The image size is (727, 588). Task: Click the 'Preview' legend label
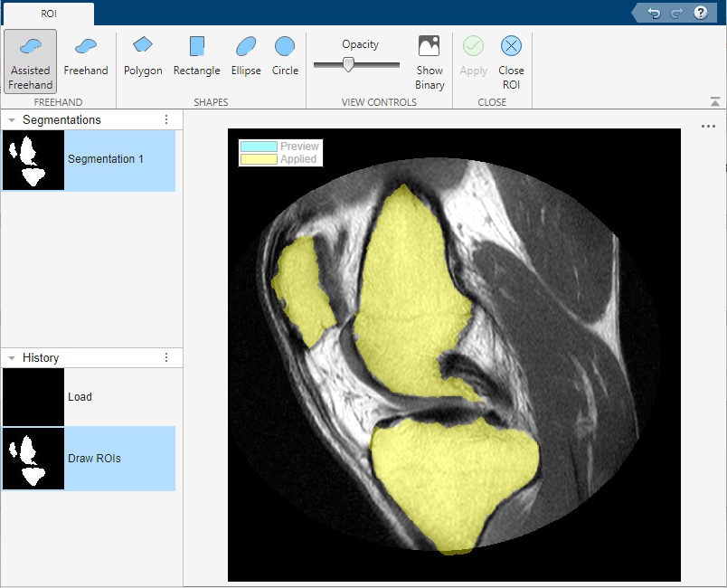pos(299,147)
